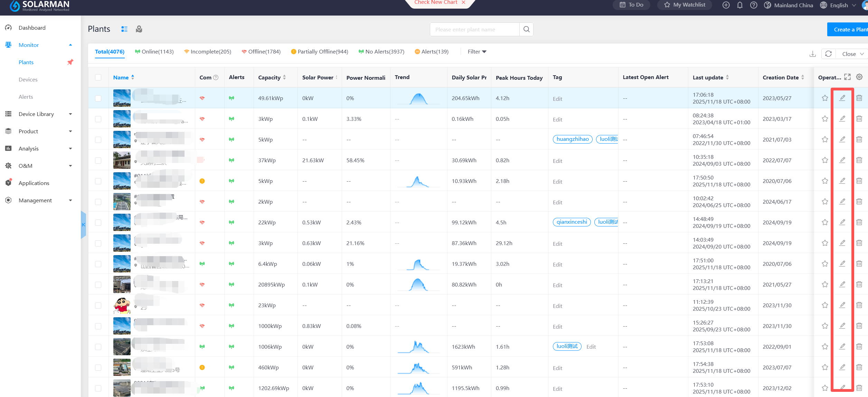Click the plant name search field

474,30
